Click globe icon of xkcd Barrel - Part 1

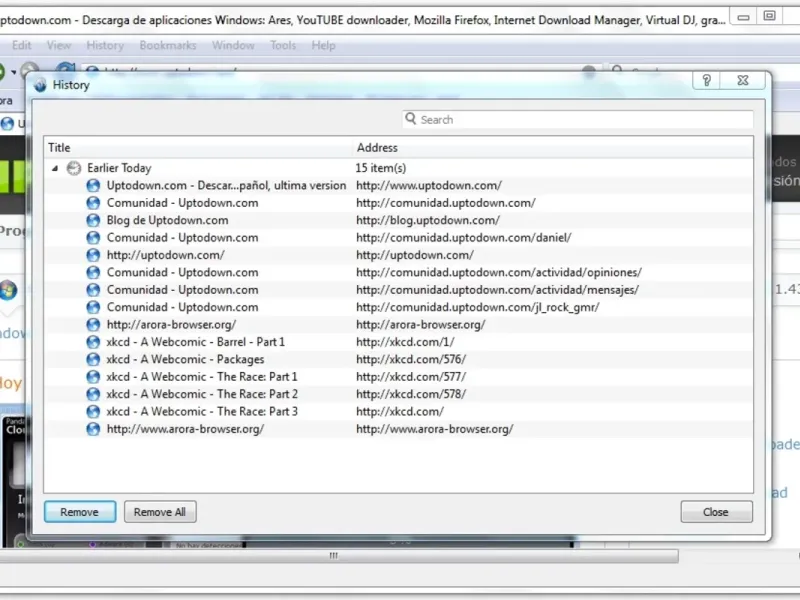point(93,342)
